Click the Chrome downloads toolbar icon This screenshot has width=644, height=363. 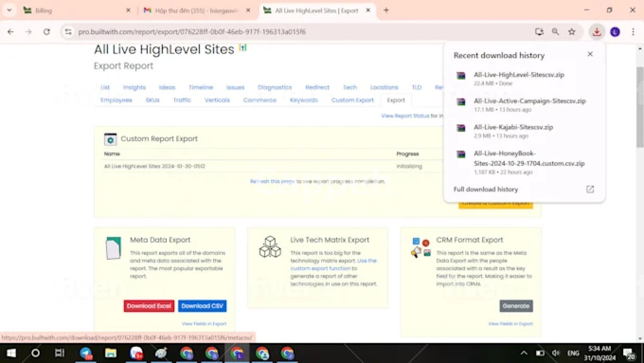pyautogui.click(x=596, y=32)
